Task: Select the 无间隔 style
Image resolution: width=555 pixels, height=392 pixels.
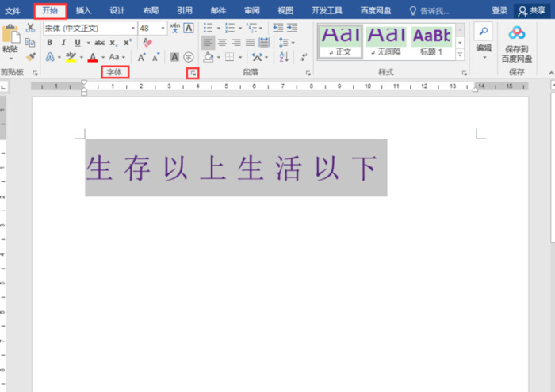Action: [386, 41]
